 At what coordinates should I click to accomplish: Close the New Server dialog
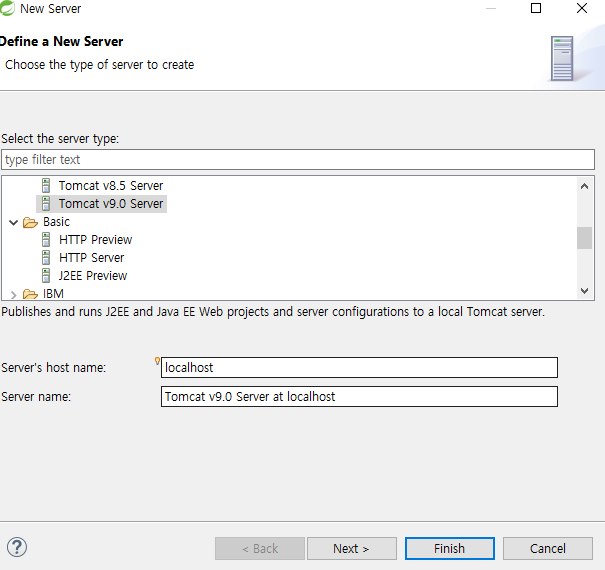coord(581,8)
